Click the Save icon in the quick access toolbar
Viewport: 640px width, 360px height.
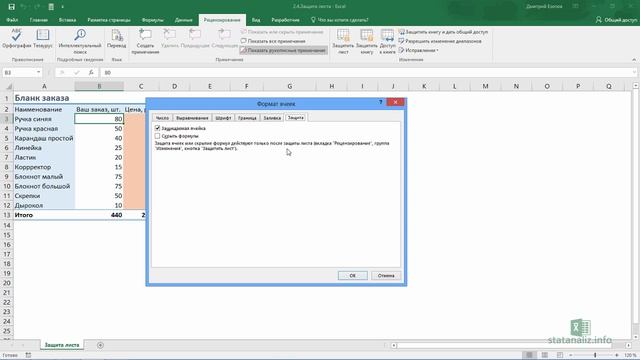point(11,7)
